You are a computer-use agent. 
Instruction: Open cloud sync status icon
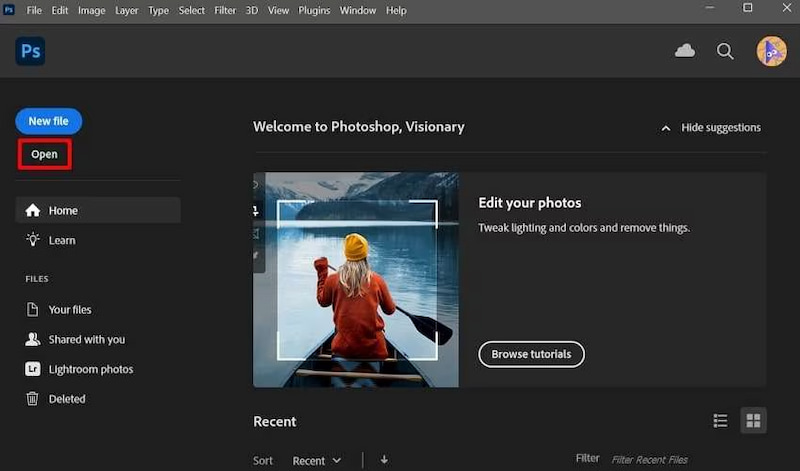pyautogui.click(x=685, y=51)
